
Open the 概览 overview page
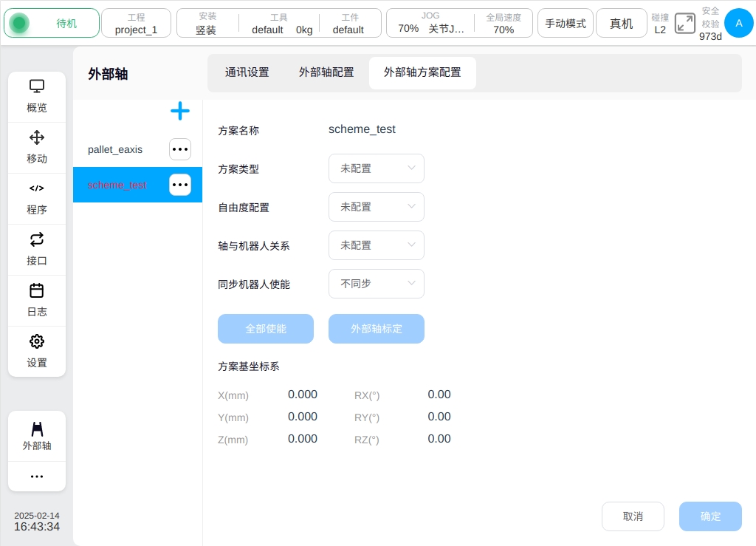pyautogui.click(x=37, y=97)
